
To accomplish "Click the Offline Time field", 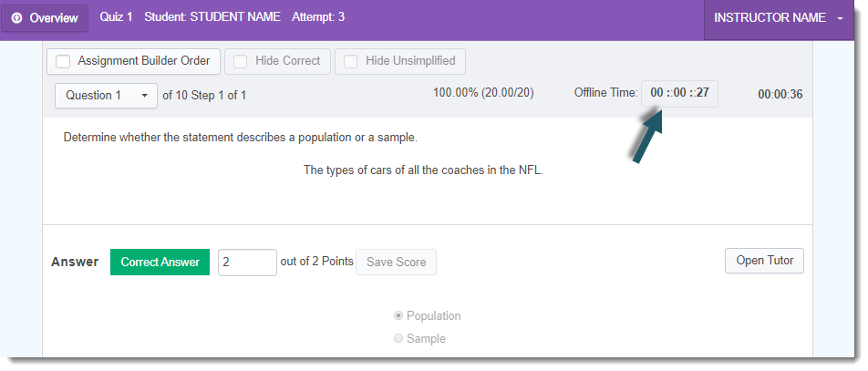I will pyautogui.click(x=680, y=93).
